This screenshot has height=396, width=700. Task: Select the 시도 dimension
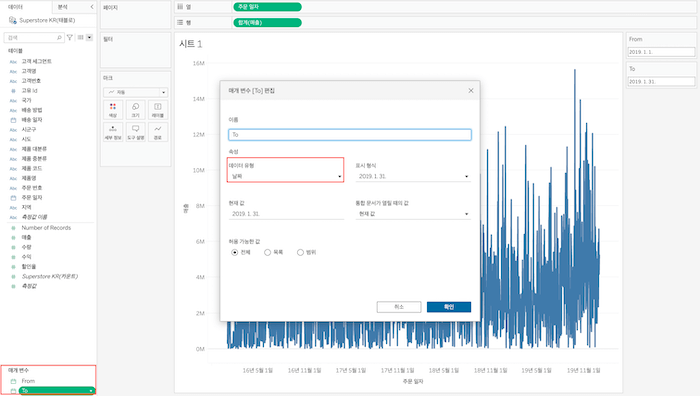pyautogui.click(x=27, y=139)
